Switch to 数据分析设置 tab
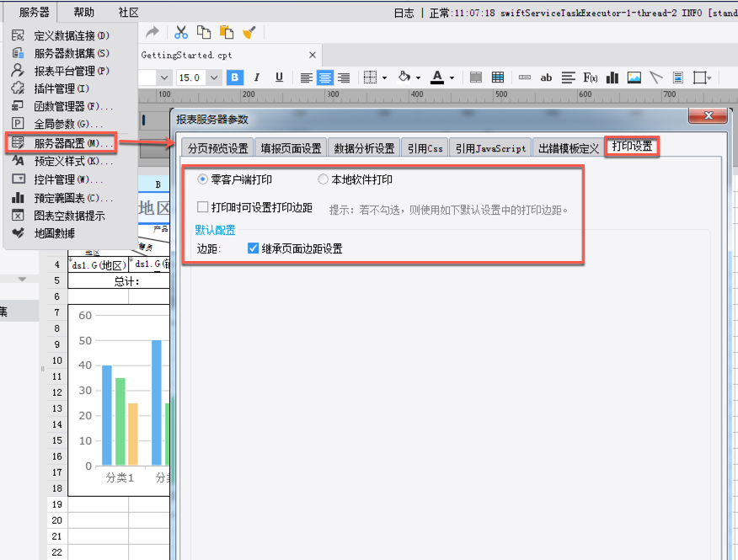Viewport: 738px width, 560px height. point(364,148)
